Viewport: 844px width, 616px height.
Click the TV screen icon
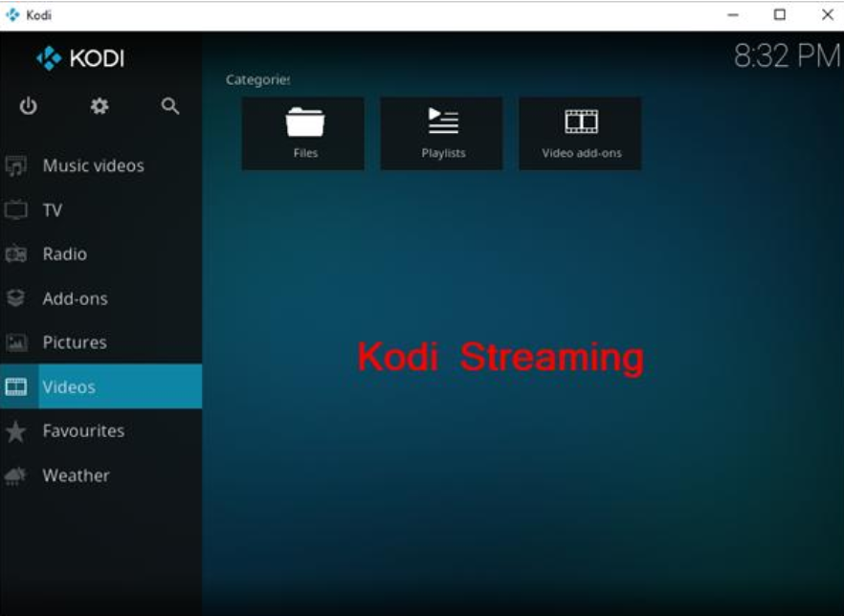[16, 210]
